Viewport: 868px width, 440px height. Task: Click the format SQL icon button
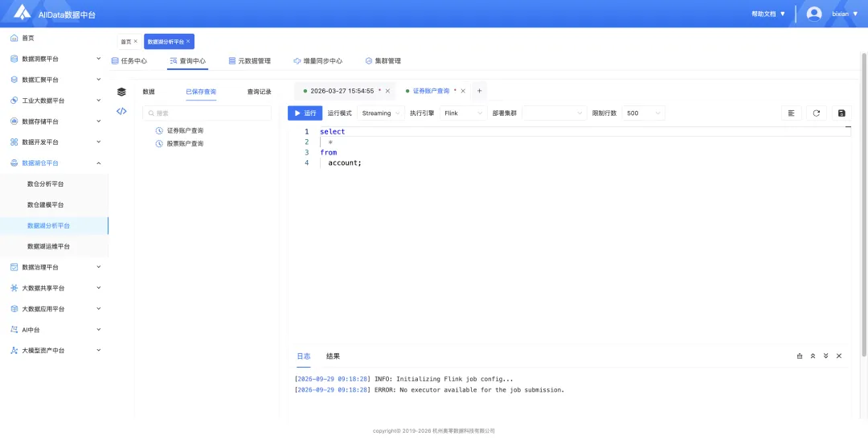(x=792, y=113)
